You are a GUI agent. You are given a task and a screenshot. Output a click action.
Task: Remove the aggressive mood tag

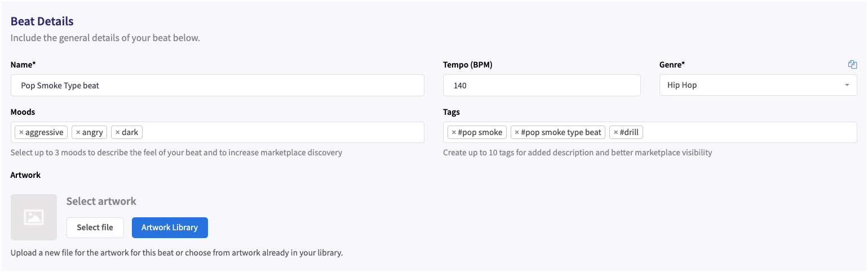pyautogui.click(x=21, y=132)
